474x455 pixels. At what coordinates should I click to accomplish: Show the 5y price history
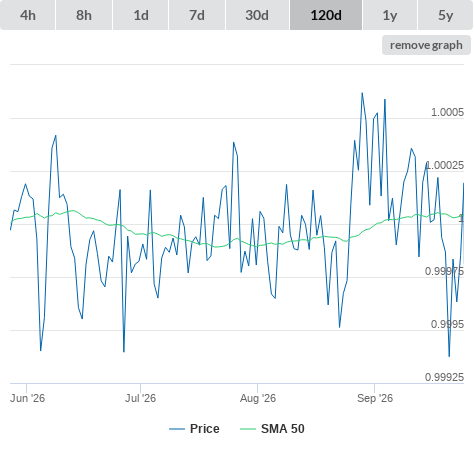445,15
